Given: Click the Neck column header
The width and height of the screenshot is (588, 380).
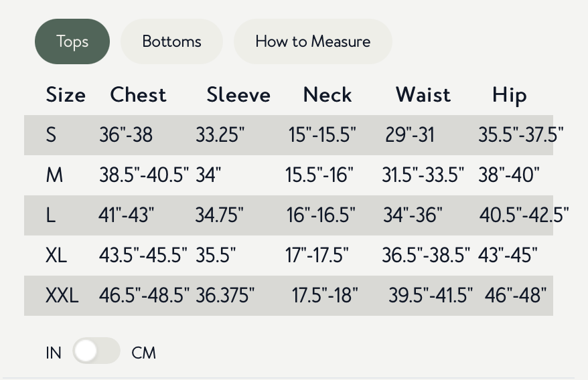Looking at the screenshot, I should tap(327, 95).
